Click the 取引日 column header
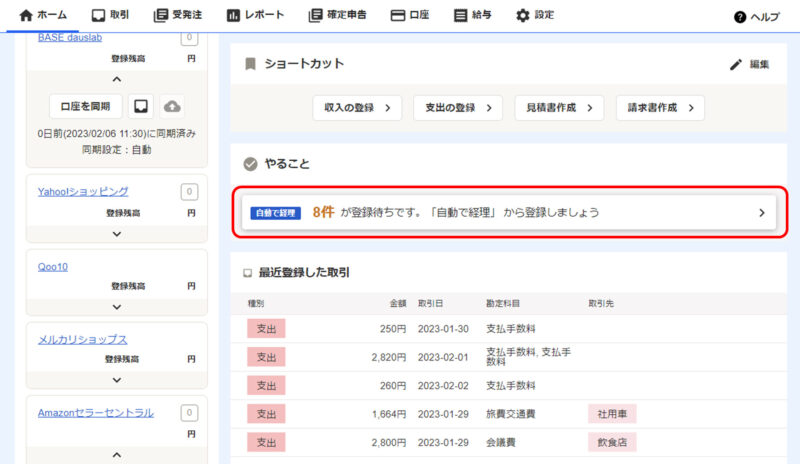This screenshot has height=464, width=800. pos(430,304)
